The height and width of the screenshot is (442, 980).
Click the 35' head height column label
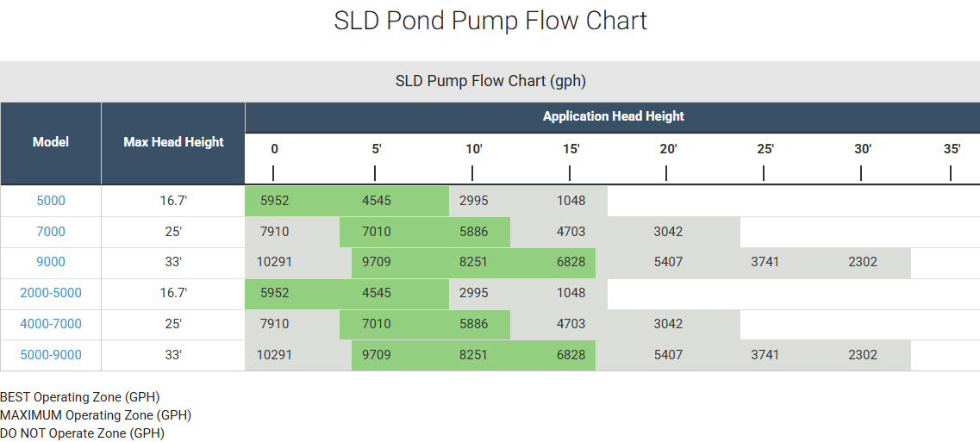952,149
